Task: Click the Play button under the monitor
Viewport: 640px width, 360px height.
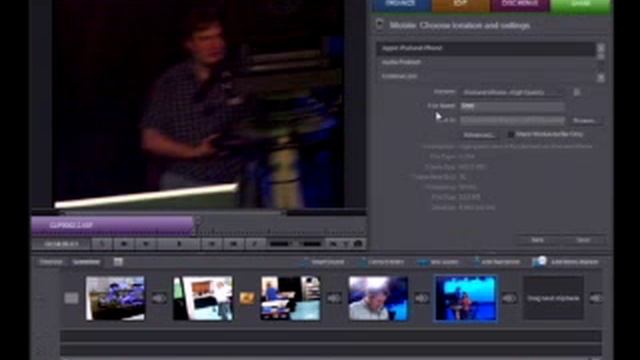Action: pos(179,244)
